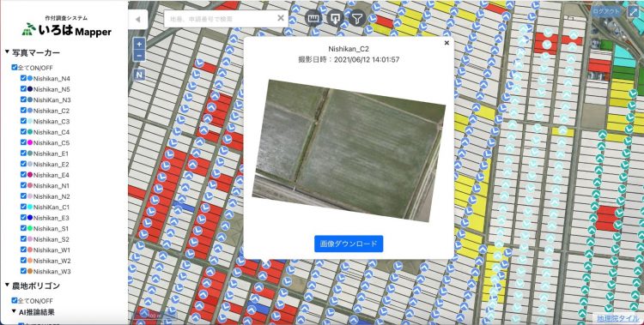The width and height of the screenshot is (644, 325).
Task: Collapse the 農地ポリゴン section
Action: pyautogui.click(x=7, y=286)
